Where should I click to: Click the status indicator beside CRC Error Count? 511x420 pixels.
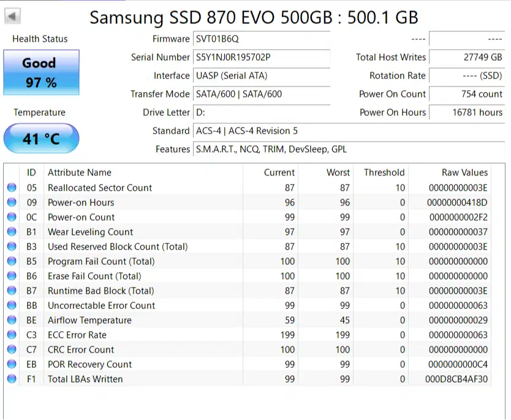point(11,349)
